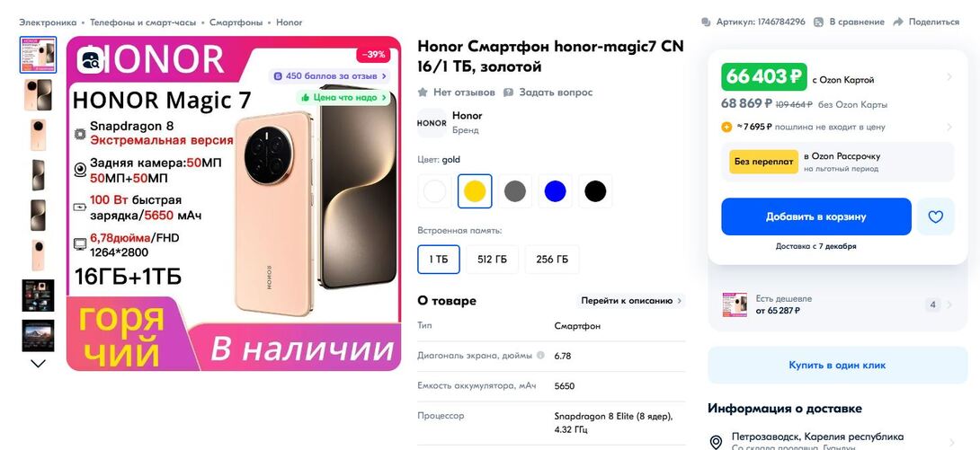The height and width of the screenshot is (450, 980).
Task: Click the star icon near Нет отзывов
Action: click(423, 93)
